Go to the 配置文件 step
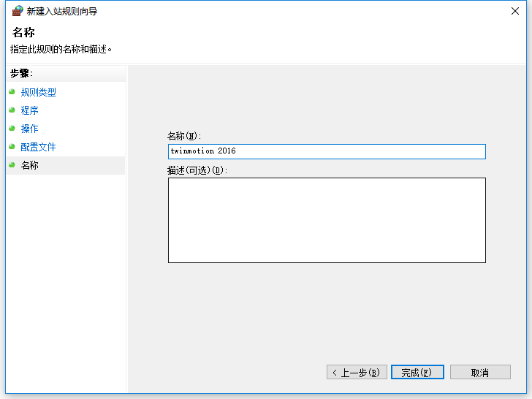This screenshot has width=532, height=399. coord(38,148)
